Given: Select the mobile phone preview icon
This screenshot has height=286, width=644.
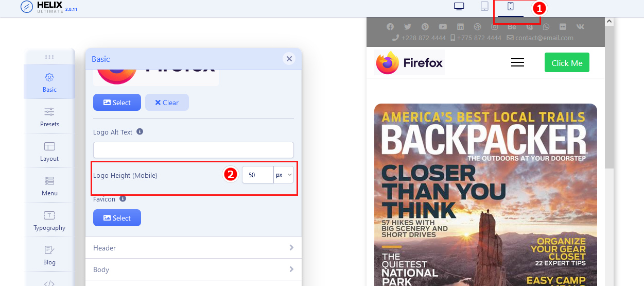Looking at the screenshot, I should pos(511,7).
